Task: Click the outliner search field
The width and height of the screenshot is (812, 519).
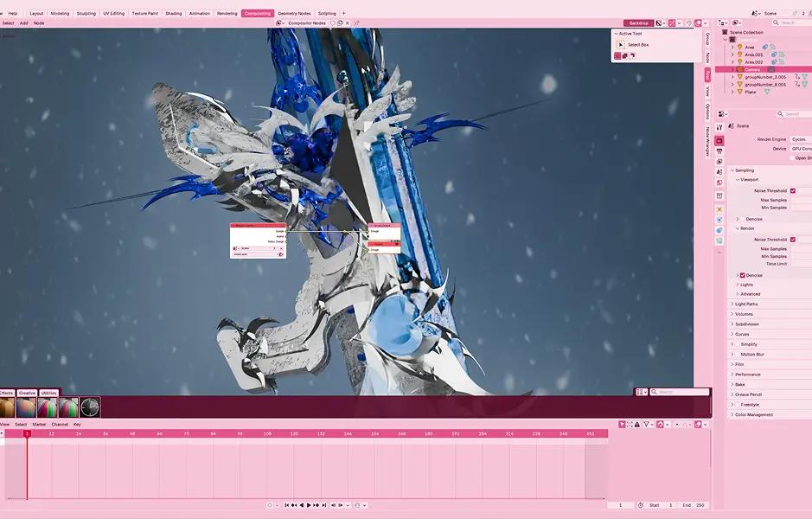Action: click(x=792, y=22)
